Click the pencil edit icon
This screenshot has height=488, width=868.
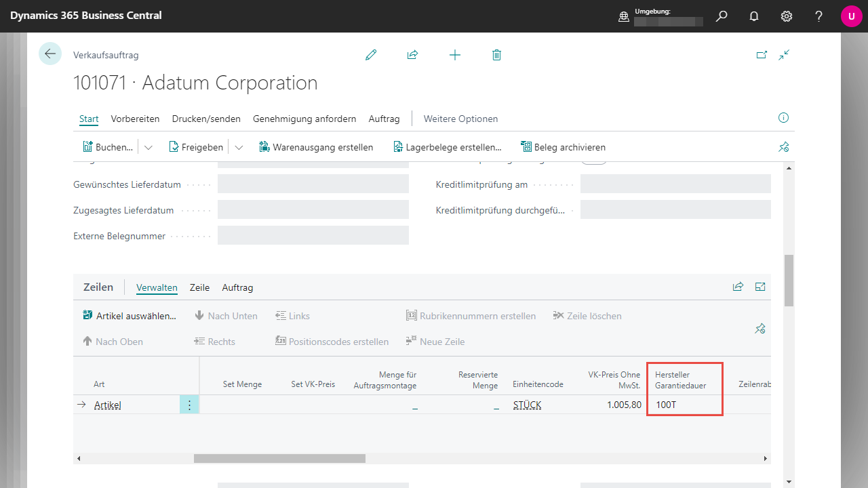(371, 55)
